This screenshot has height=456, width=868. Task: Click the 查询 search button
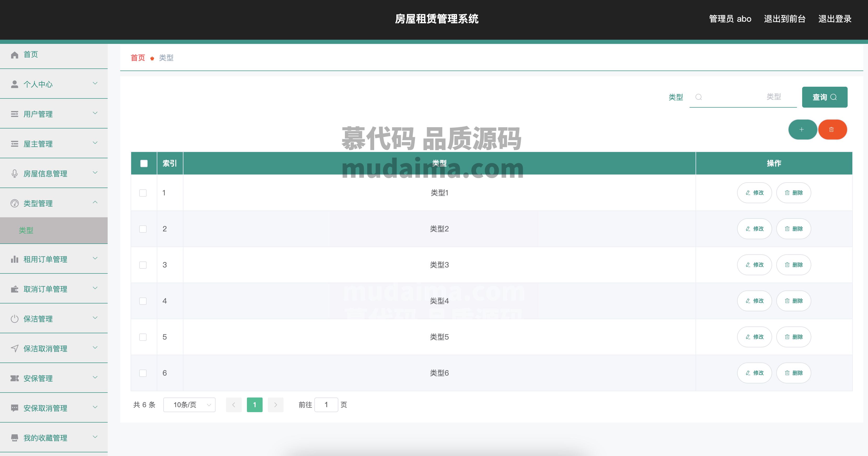coord(825,97)
